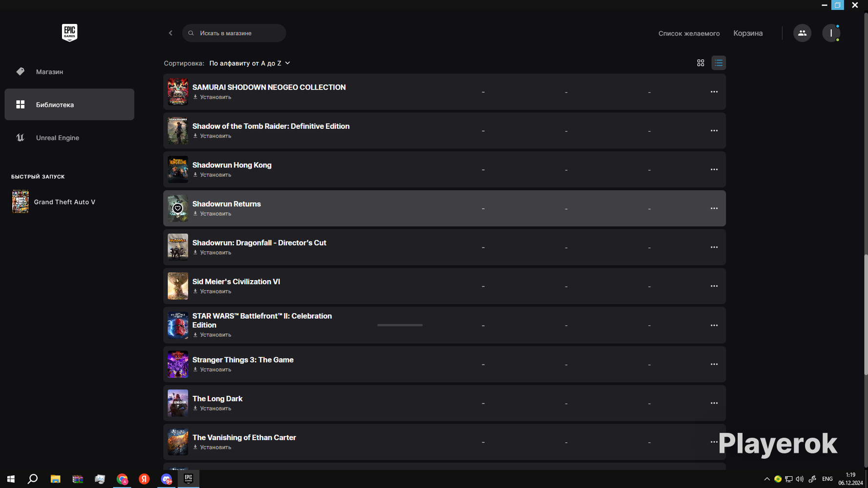Open the taskbar clock and date

pos(850,479)
